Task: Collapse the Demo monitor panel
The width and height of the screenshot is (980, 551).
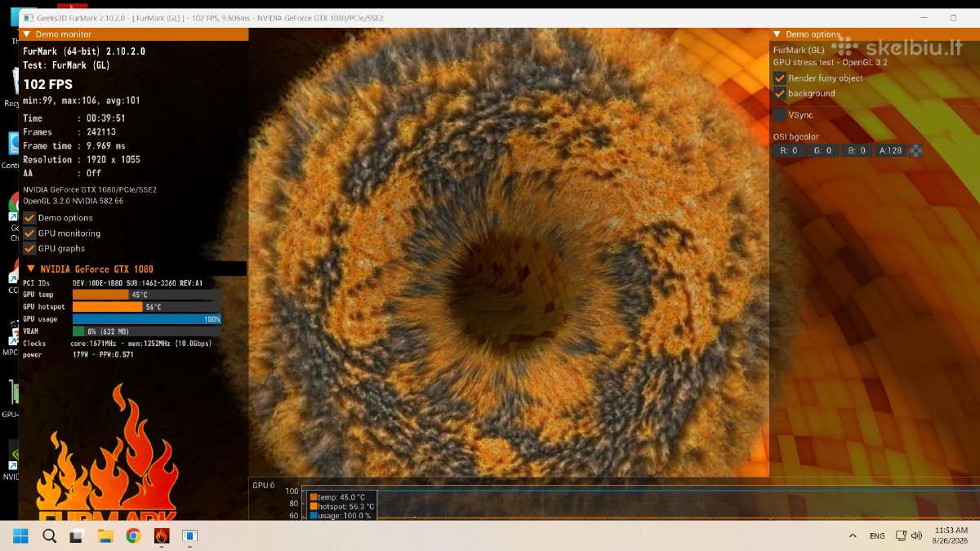Action: pyautogui.click(x=26, y=34)
